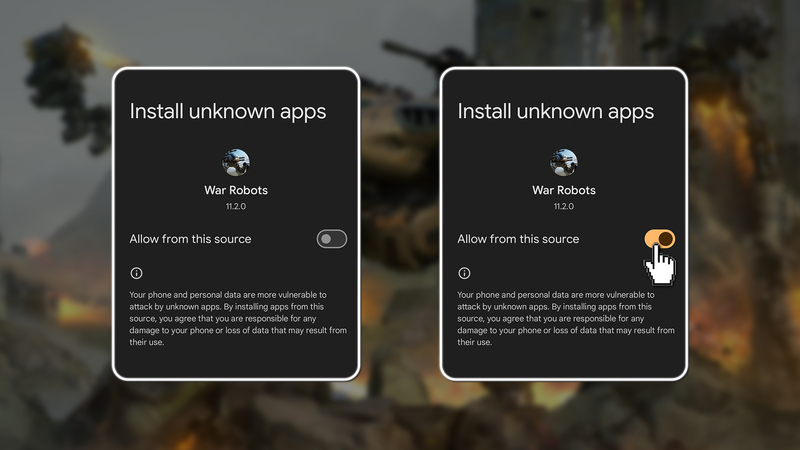Click version 11.2.0 text in right panel
The image size is (800, 450).
pyautogui.click(x=564, y=206)
